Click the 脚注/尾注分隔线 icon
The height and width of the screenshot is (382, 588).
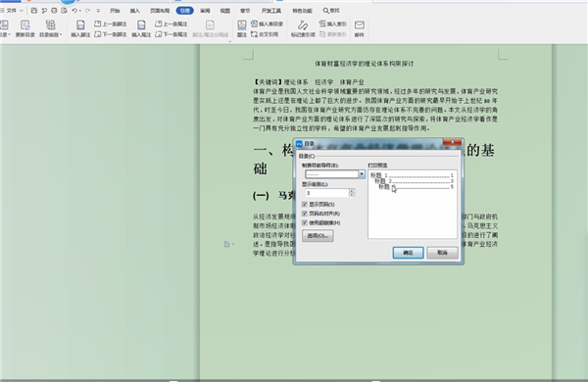pos(210,25)
